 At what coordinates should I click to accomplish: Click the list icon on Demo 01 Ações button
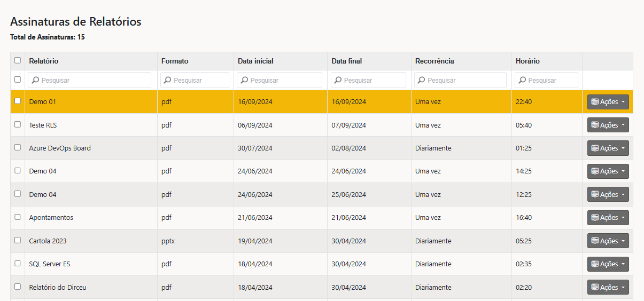pyautogui.click(x=595, y=102)
